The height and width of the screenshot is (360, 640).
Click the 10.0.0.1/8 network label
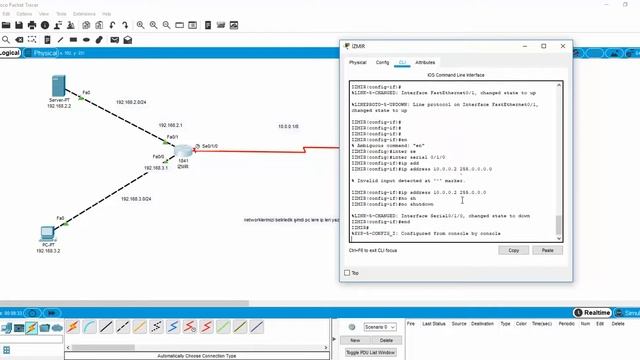click(288, 127)
